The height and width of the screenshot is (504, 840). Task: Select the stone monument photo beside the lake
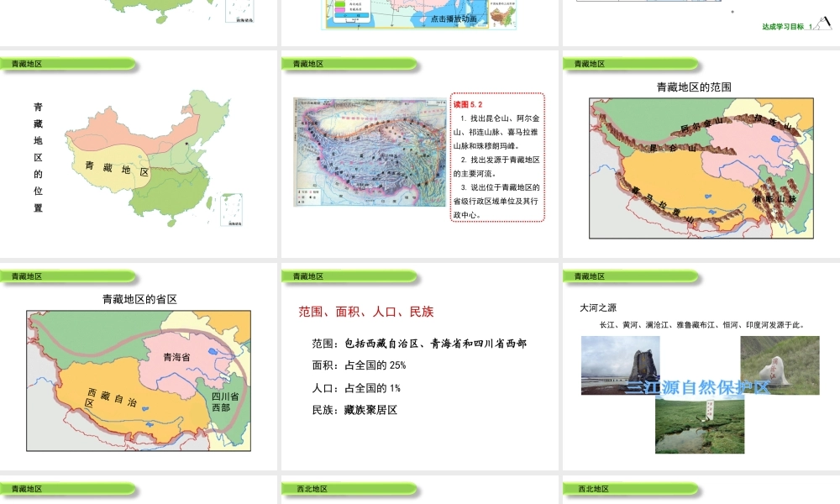[x=621, y=365]
